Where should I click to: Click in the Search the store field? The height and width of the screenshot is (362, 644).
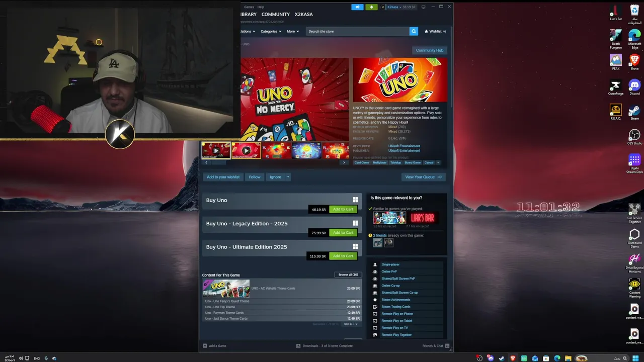(357, 31)
